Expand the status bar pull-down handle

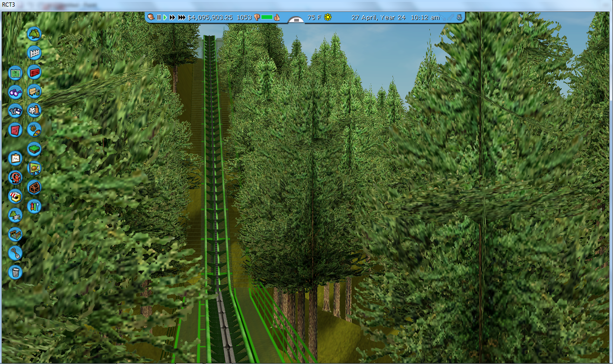coord(297,19)
